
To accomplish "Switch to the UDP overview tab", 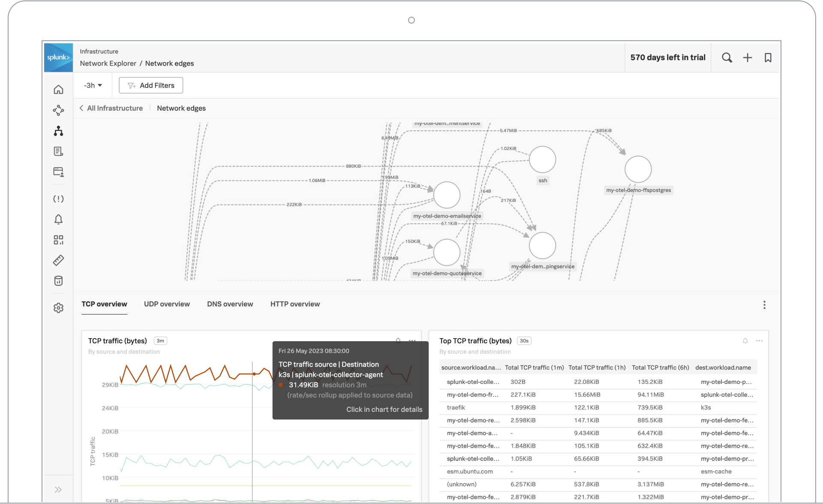I will (167, 304).
